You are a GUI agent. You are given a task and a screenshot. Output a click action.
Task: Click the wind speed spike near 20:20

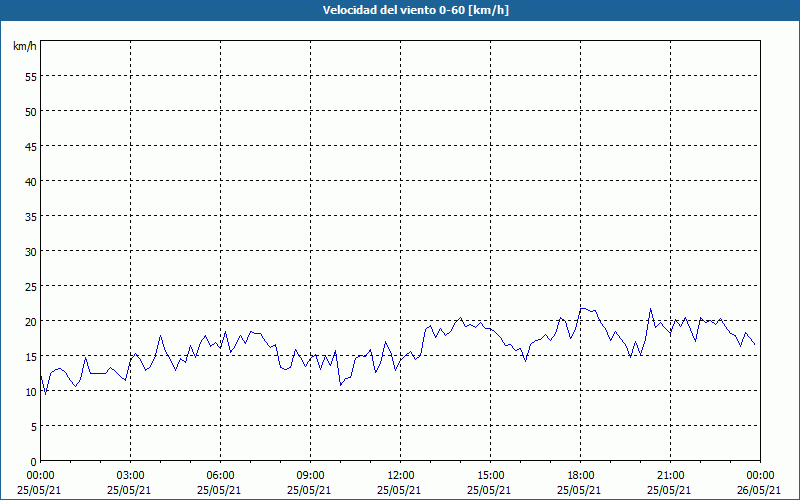(651, 308)
